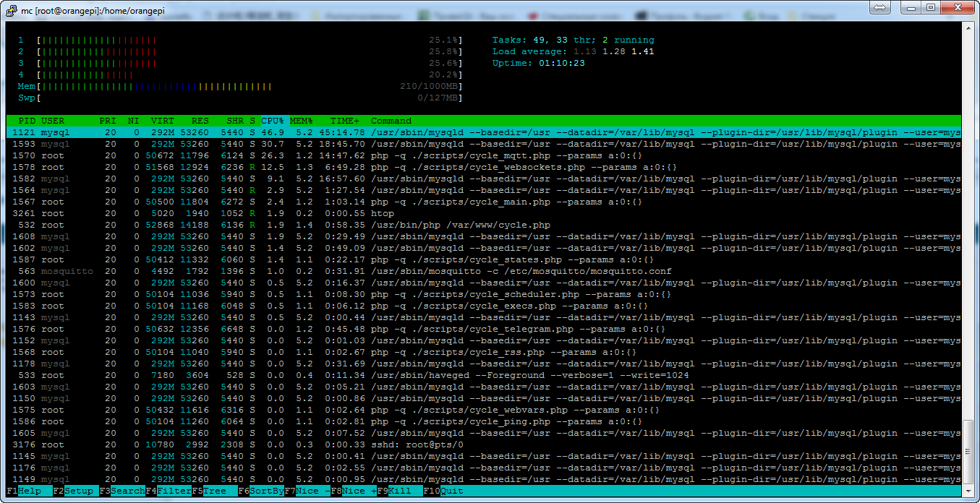This screenshot has height=503, width=980.
Task: Sort by the RES column header
Action: click(x=200, y=121)
